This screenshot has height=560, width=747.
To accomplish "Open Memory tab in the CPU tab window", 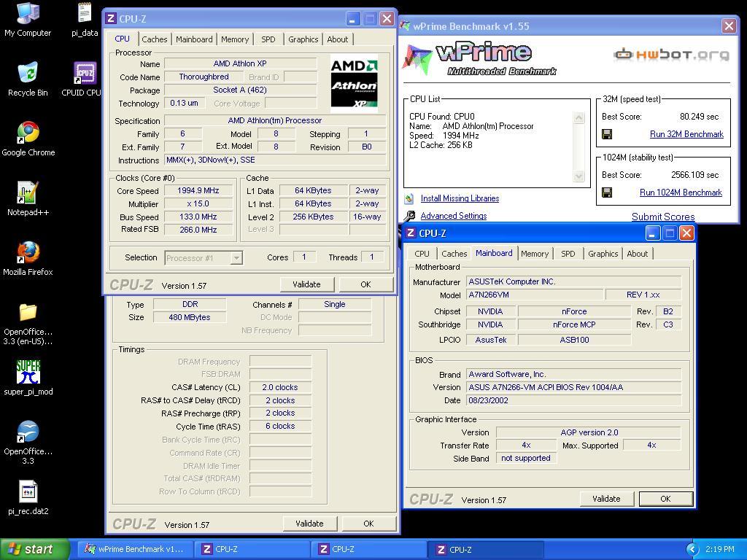I will coord(235,39).
